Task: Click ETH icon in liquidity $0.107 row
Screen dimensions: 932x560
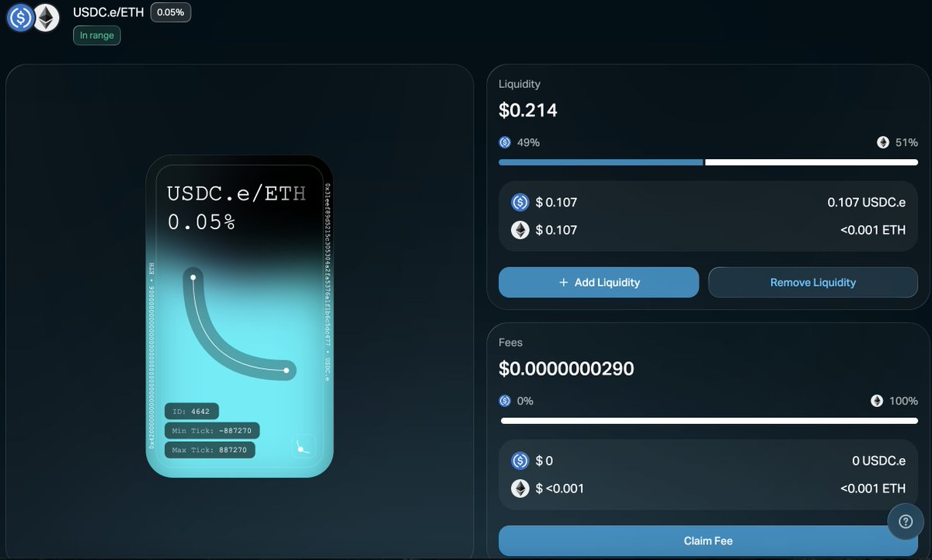Action: [520, 230]
